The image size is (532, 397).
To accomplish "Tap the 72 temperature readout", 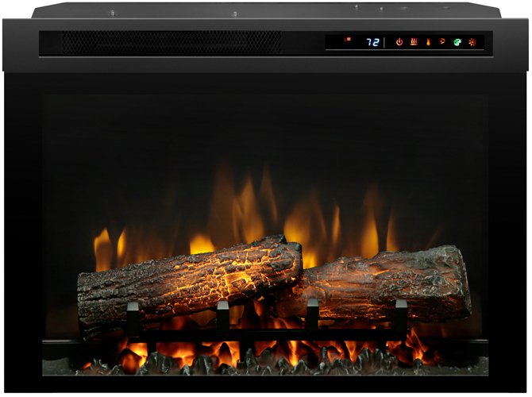I will (372, 42).
